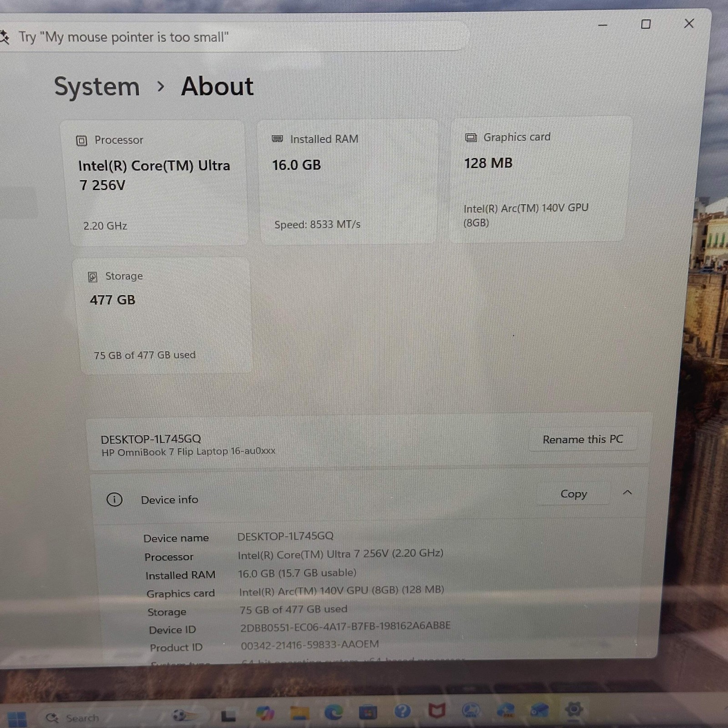
Task: Click the Processor chip icon
Action: pos(81,141)
